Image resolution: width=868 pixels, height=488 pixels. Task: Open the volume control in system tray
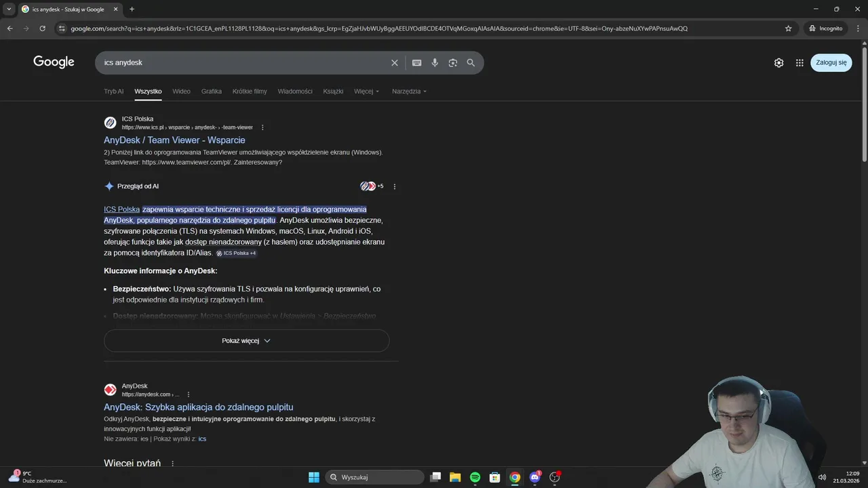coord(822,477)
